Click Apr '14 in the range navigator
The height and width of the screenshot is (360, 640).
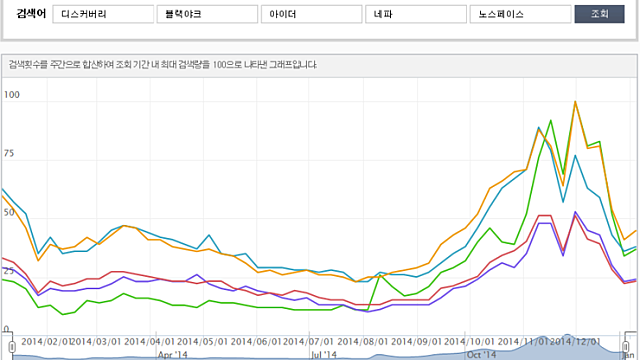coord(172,355)
